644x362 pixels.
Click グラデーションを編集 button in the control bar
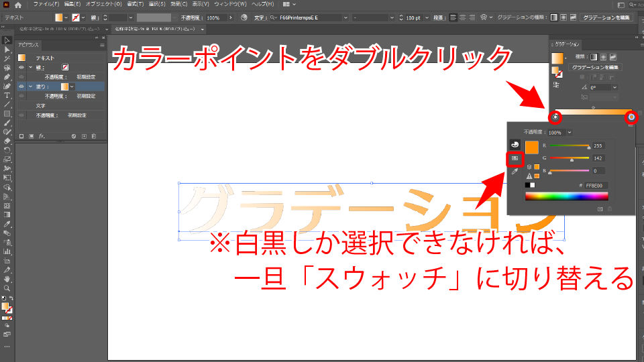606,17
